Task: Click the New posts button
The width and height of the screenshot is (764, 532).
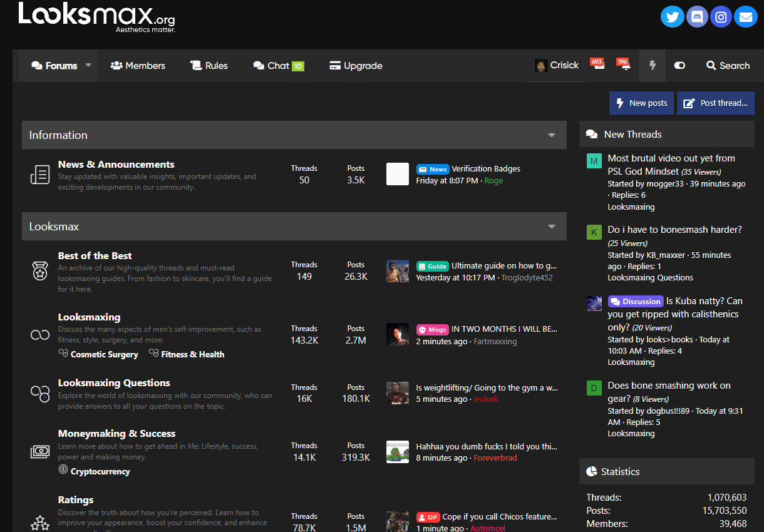Action: click(641, 103)
